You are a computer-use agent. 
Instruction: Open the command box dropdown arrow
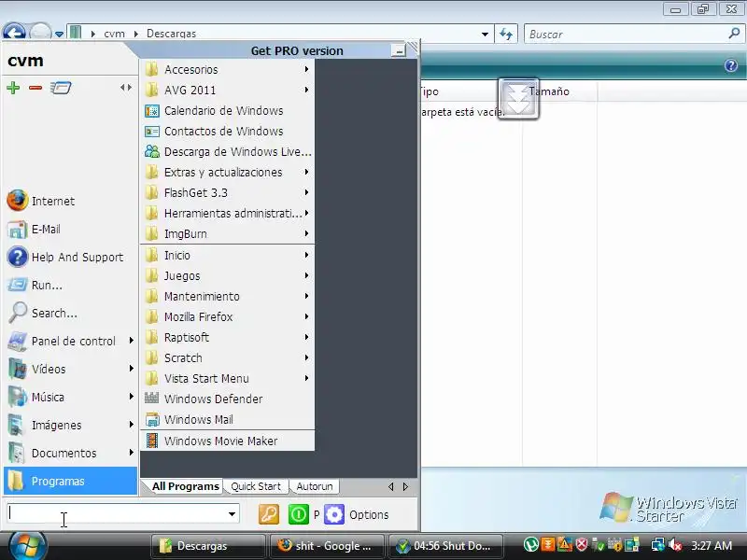point(232,514)
